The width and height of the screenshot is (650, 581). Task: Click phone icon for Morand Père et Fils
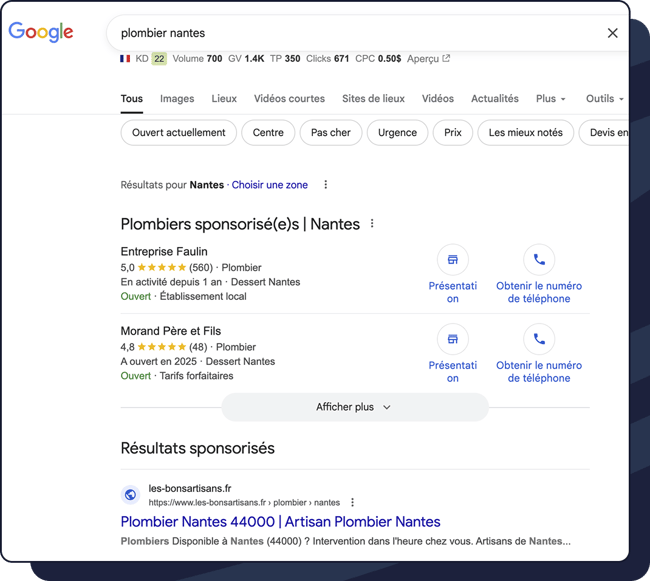(x=539, y=339)
